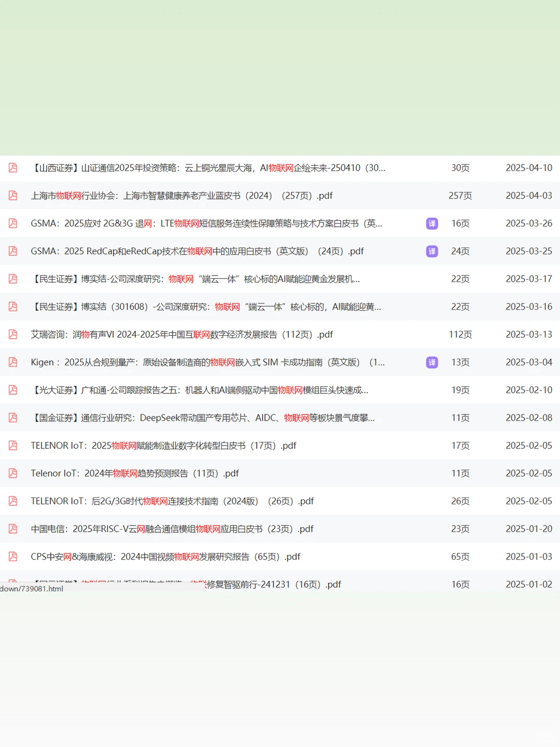The image size is (560, 747).
Task: Click the 26页 page count cell
Action: (x=460, y=501)
